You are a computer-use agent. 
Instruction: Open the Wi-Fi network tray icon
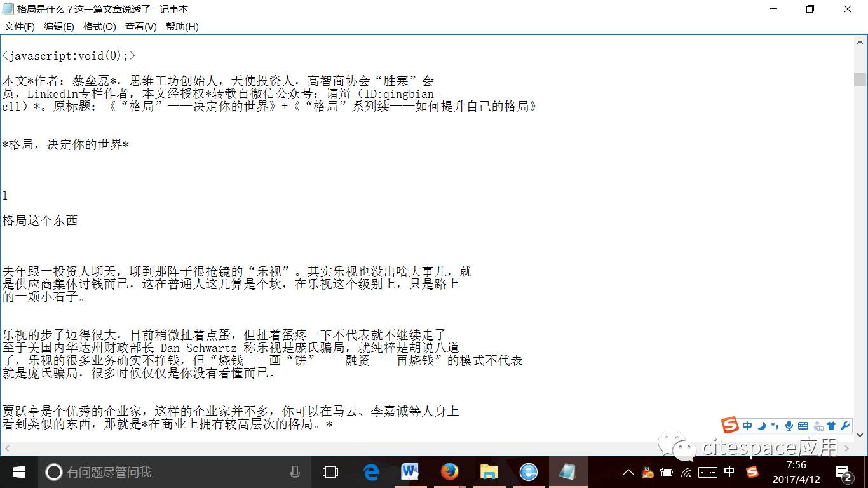(x=686, y=472)
